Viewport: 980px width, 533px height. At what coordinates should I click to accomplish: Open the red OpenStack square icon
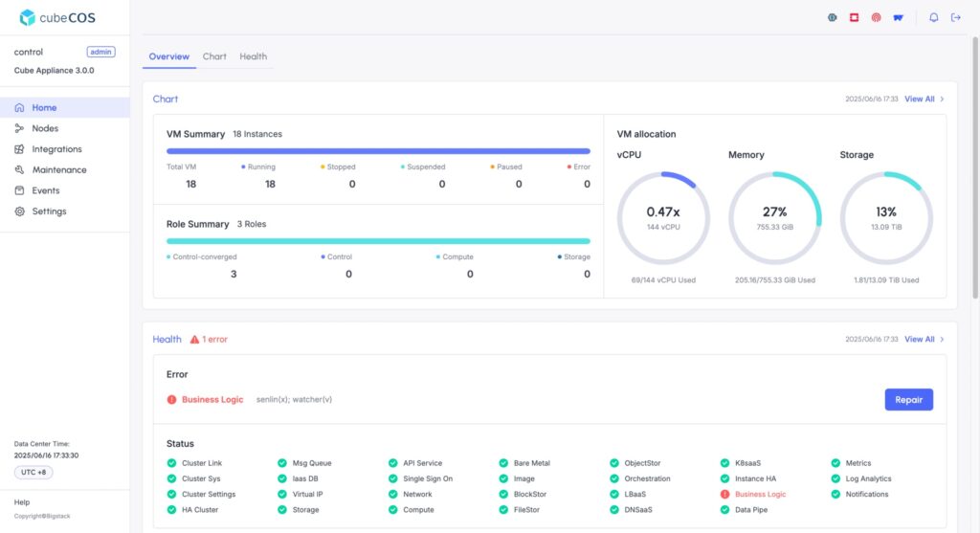coord(854,17)
